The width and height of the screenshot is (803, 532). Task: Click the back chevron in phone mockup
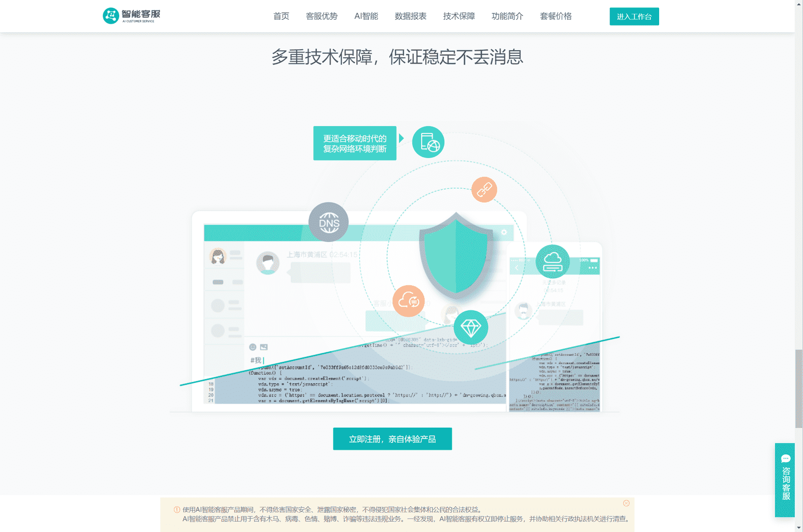point(517,268)
